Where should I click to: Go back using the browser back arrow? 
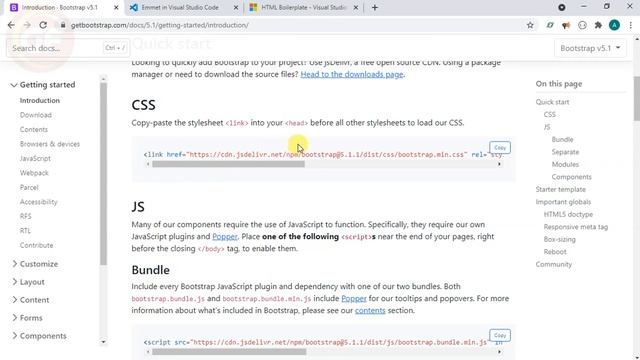point(11,25)
